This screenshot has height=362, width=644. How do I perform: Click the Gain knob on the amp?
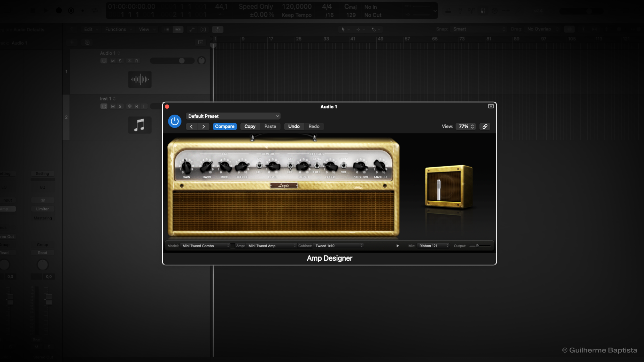pos(186,166)
